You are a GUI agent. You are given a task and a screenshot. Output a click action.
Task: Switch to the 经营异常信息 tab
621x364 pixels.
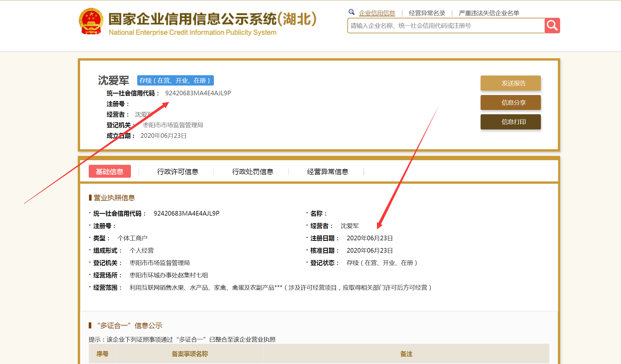327,172
